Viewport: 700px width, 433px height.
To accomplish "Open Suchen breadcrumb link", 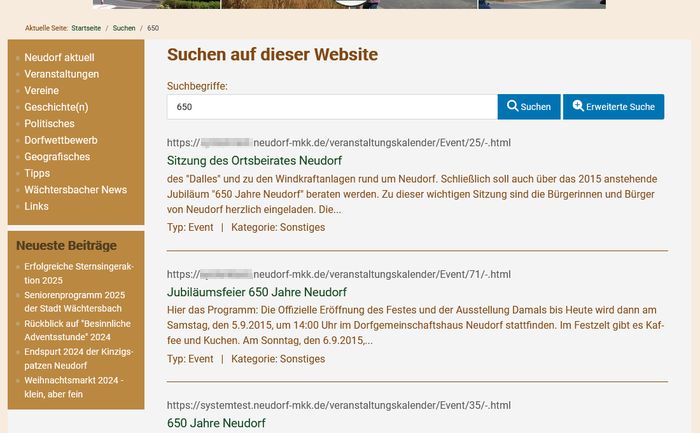I will coord(124,28).
